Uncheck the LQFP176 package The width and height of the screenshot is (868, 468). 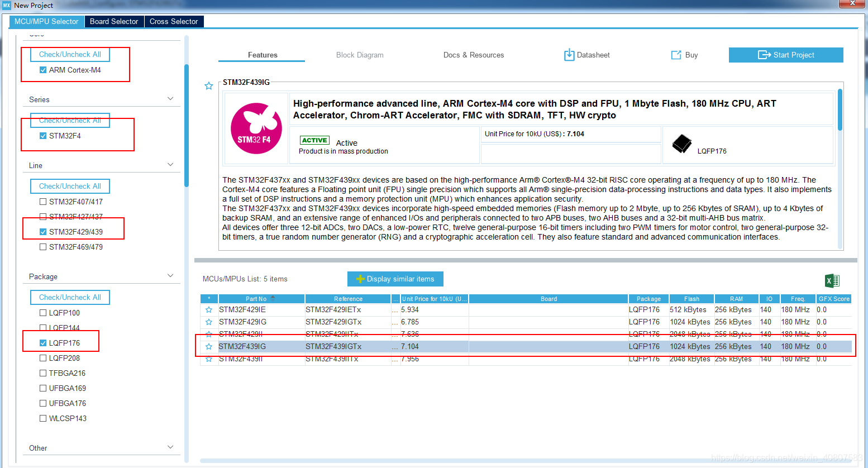(x=43, y=343)
